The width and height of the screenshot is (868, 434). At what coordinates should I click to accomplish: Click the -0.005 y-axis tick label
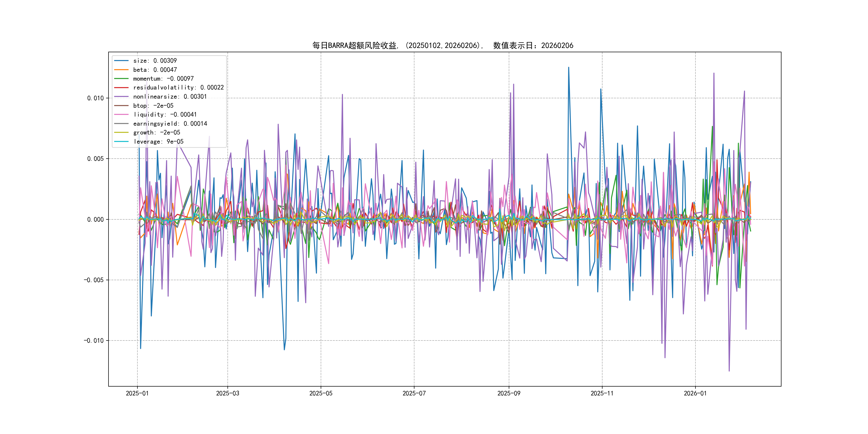(94, 280)
